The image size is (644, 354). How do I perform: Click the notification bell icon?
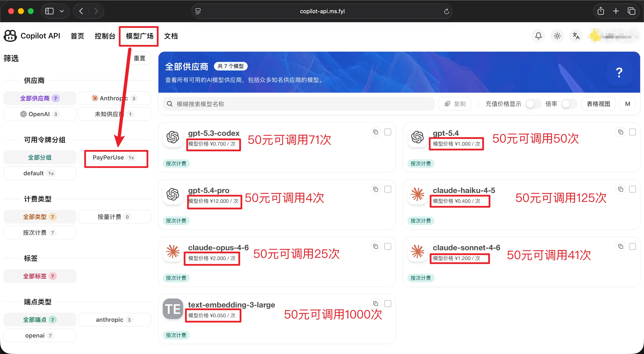pyautogui.click(x=538, y=36)
